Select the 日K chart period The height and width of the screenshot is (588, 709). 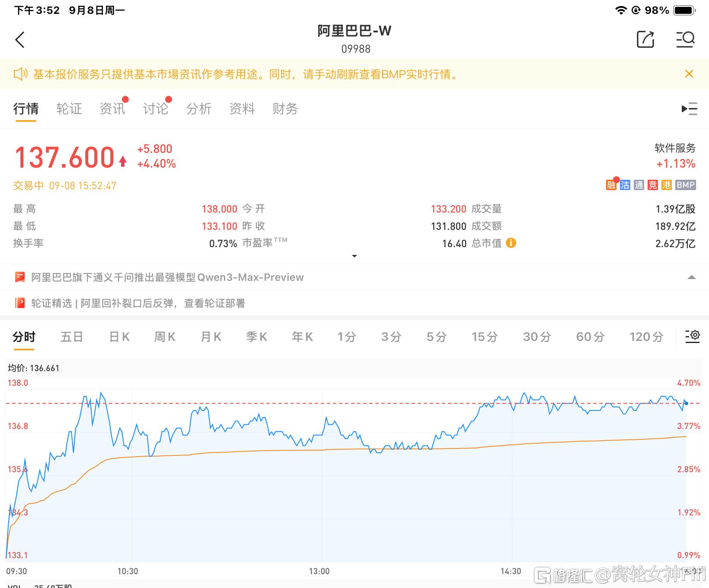[119, 337]
